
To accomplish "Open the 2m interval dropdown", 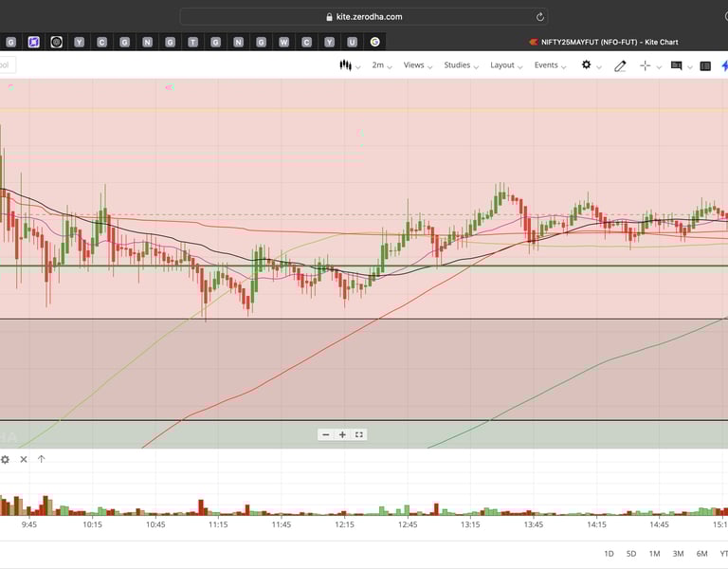I will pyautogui.click(x=382, y=65).
